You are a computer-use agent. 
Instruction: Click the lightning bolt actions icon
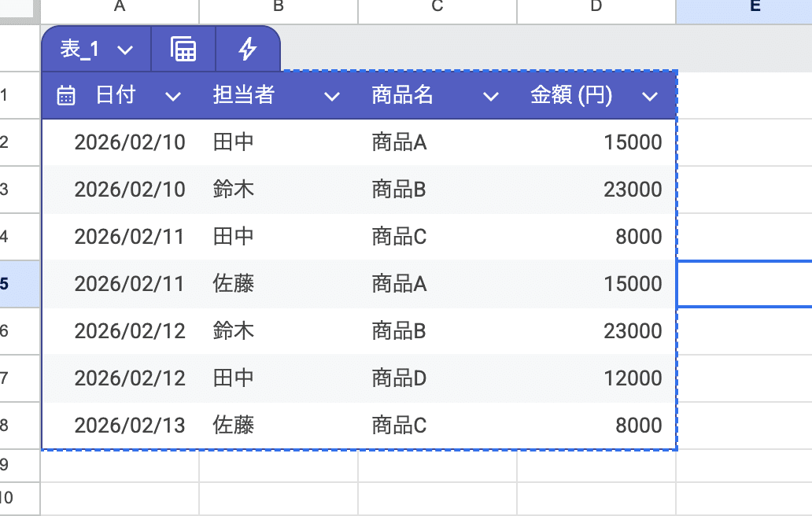248,50
